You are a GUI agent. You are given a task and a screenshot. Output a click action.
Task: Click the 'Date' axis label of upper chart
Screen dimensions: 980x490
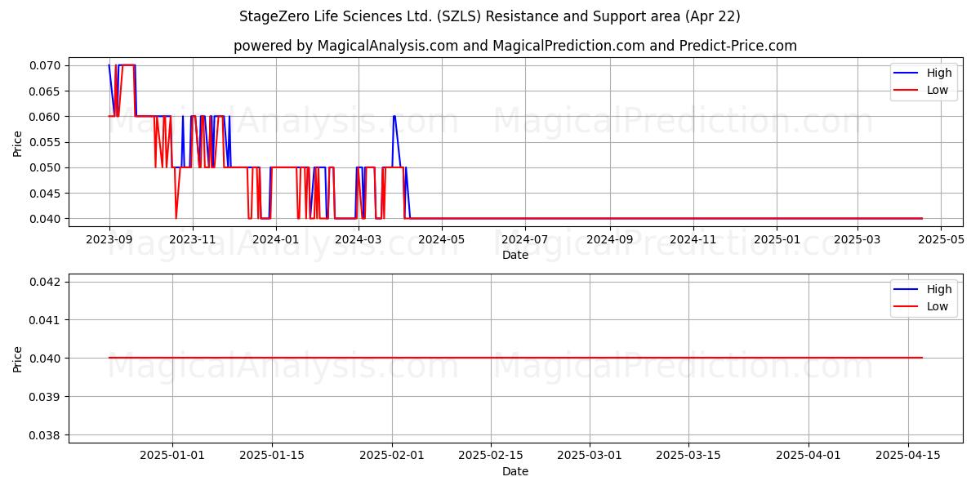515,255
